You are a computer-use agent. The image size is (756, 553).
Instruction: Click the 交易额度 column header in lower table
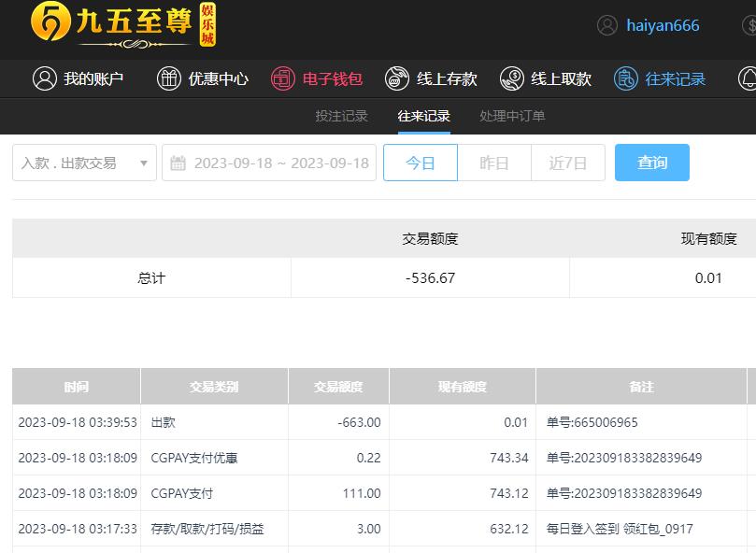click(x=338, y=387)
